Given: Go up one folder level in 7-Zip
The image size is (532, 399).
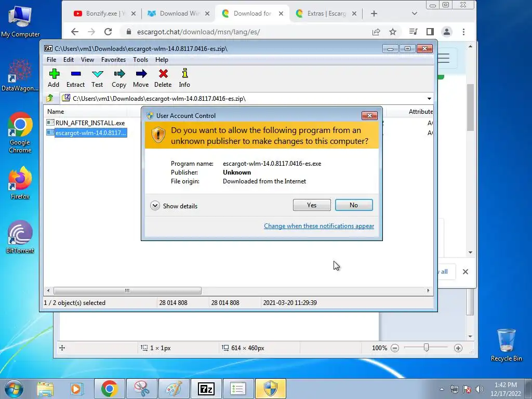Looking at the screenshot, I should 50,98.
